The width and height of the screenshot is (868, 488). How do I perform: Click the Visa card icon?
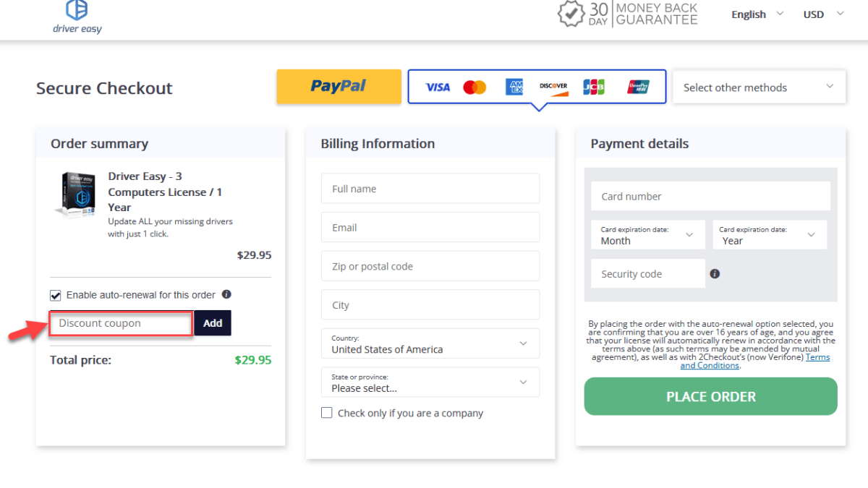pyautogui.click(x=437, y=87)
